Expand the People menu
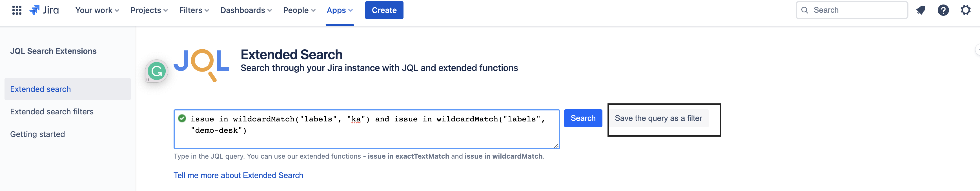980x191 pixels. coord(299,10)
